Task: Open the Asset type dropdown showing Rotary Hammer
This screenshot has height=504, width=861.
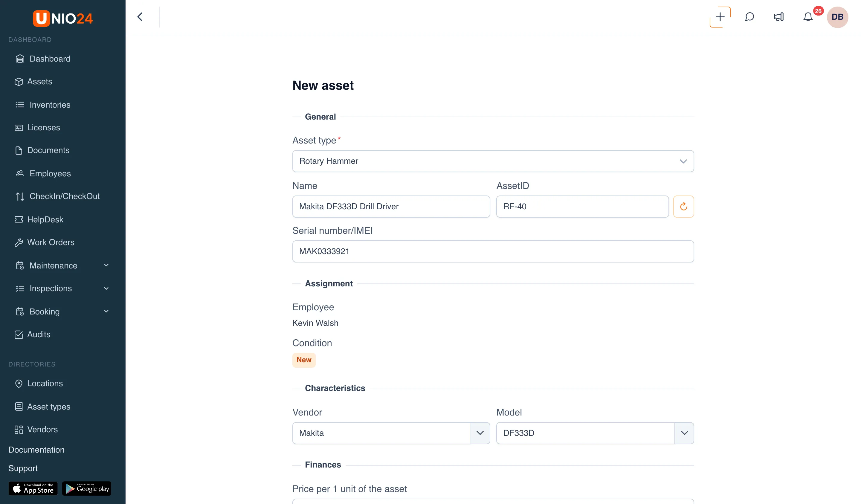Action: click(493, 161)
